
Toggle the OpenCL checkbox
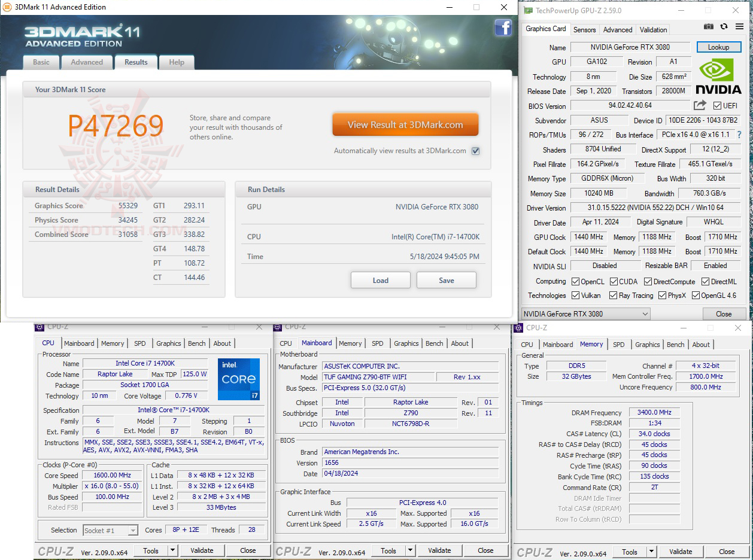[575, 281]
